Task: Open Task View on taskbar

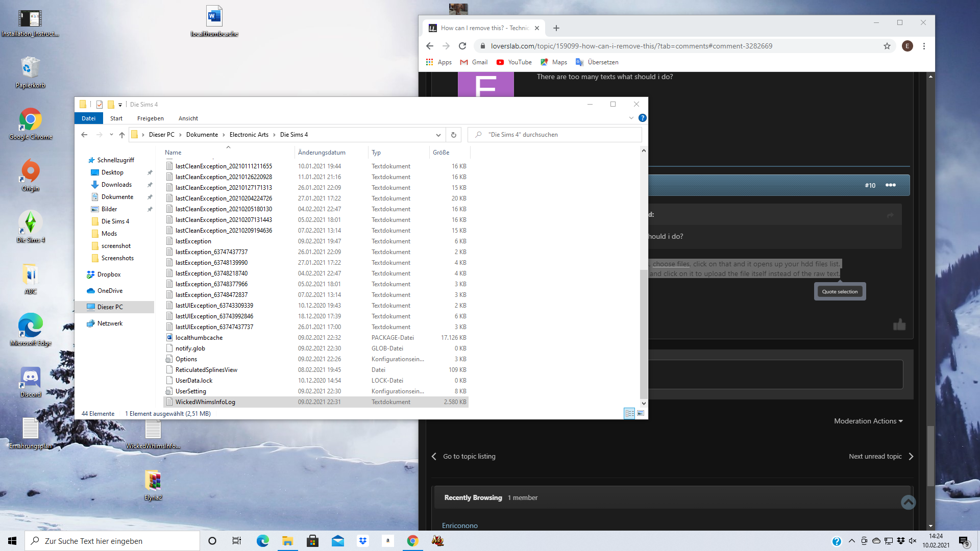Action: pos(236,541)
